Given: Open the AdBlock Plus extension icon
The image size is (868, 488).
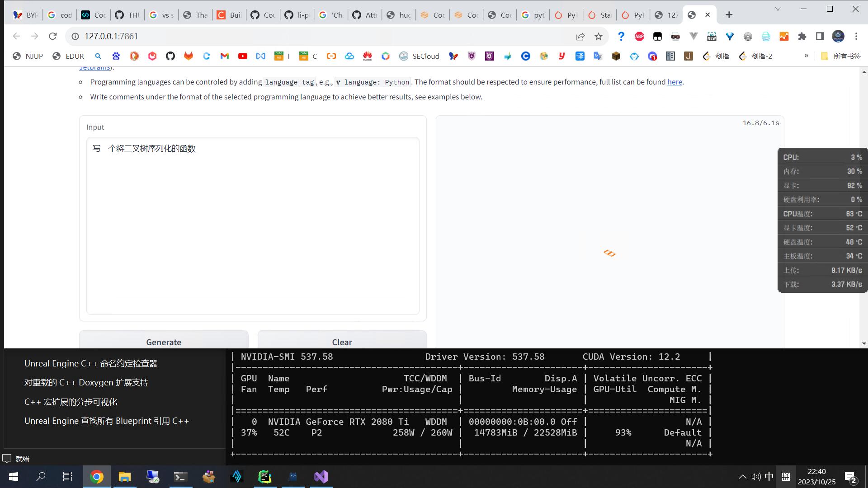Looking at the screenshot, I should point(639,37).
